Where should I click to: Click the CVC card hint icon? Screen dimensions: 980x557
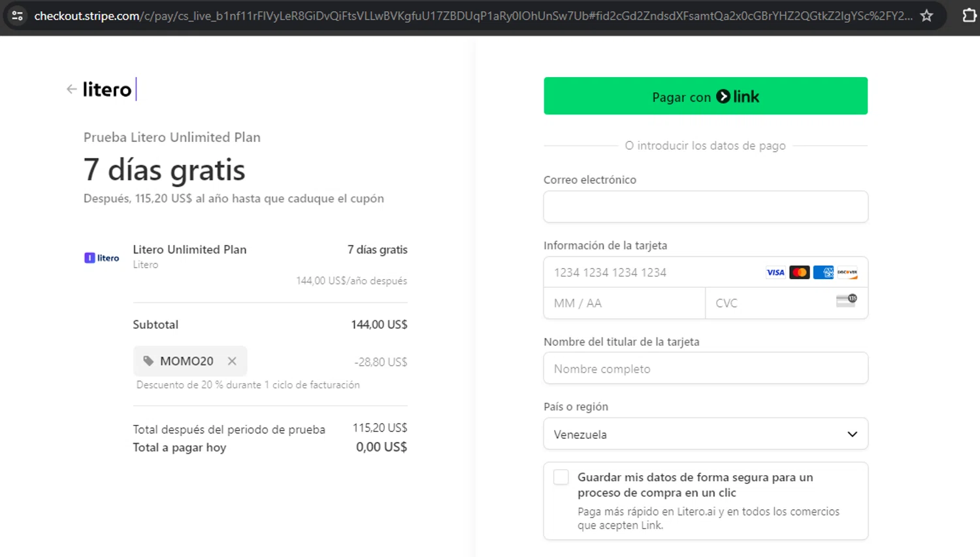847,300
